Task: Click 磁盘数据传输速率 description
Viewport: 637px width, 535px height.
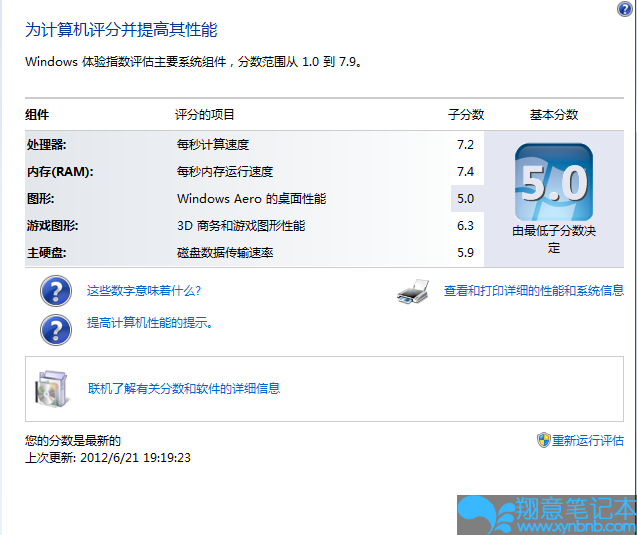Action: coord(225,253)
